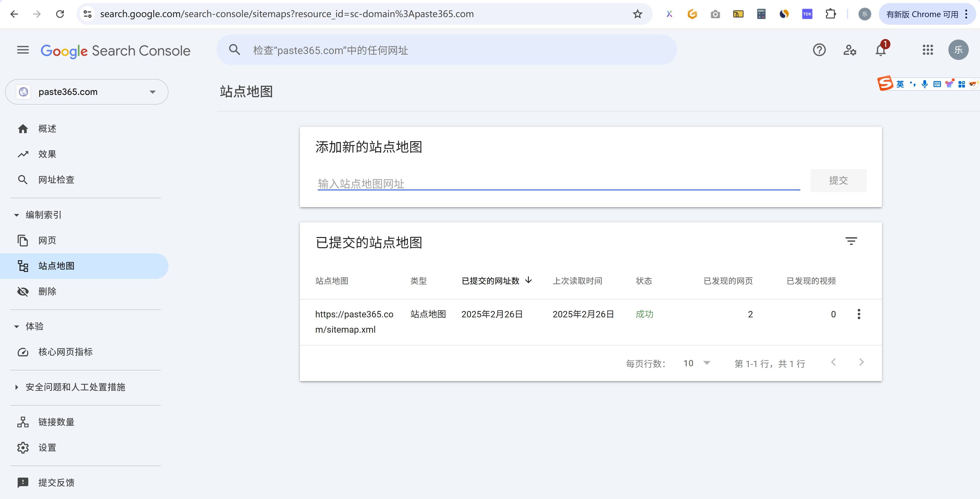Click the 成功 status text
Image resolution: width=980 pixels, height=499 pixels.
pyautogui.click(x=645, y=314)
